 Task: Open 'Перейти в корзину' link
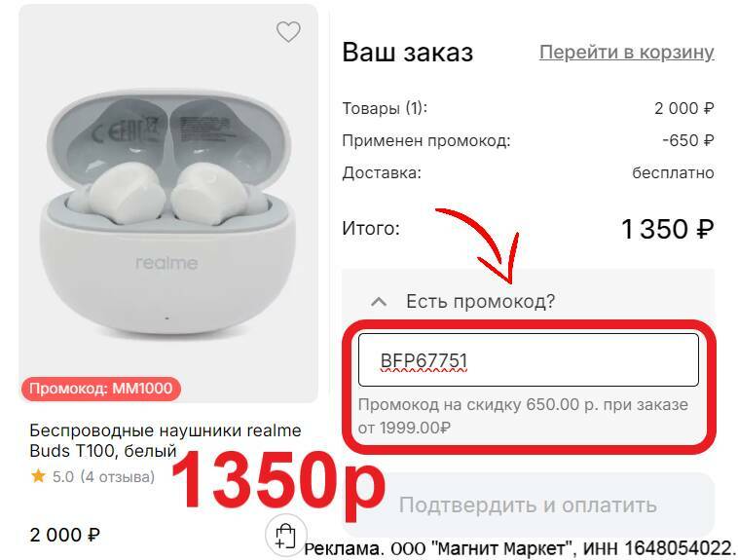[626, 53]
